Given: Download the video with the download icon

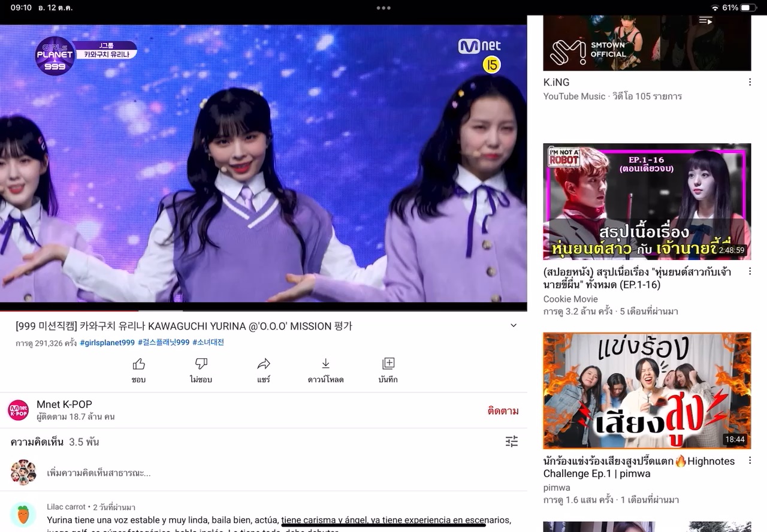Looking at the screenshot, I should point(325,364).
